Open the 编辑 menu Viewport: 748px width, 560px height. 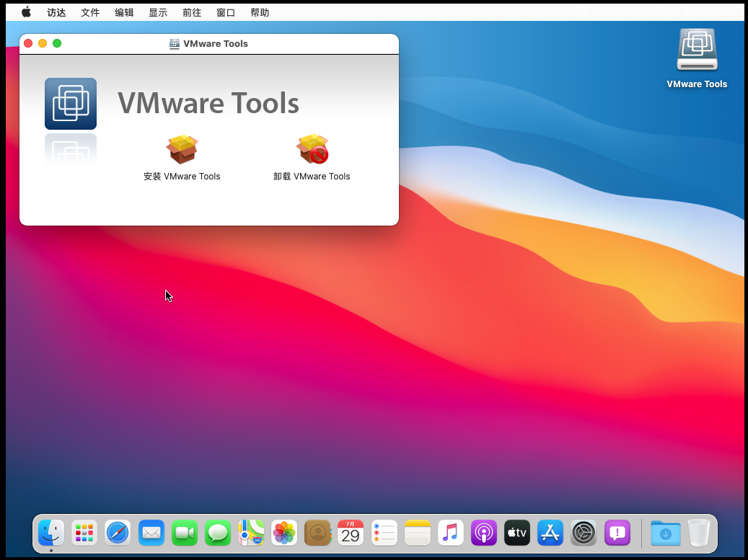(x=124, y=13)
